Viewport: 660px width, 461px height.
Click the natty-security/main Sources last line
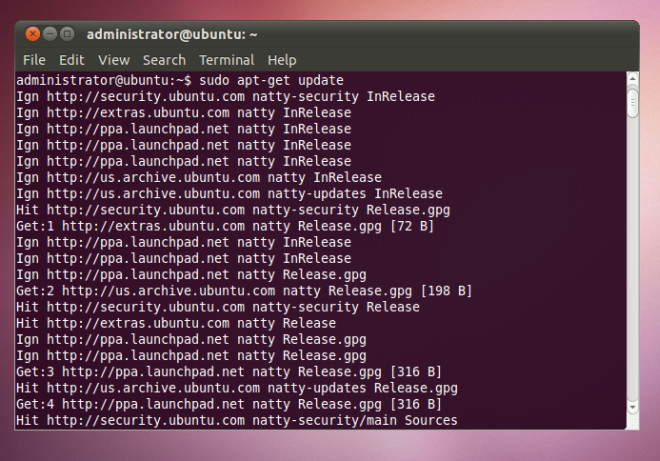(237, 420)
